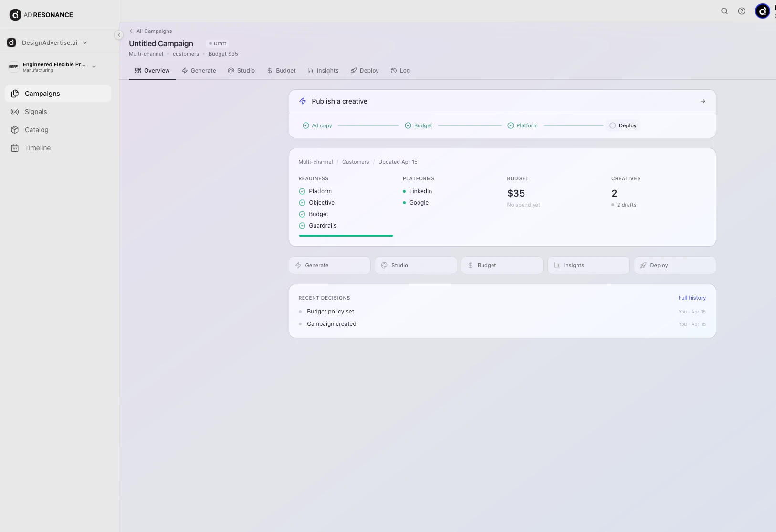Open the help question-mark icon
The width and height of the screenshot is (776, 532).
741,10
